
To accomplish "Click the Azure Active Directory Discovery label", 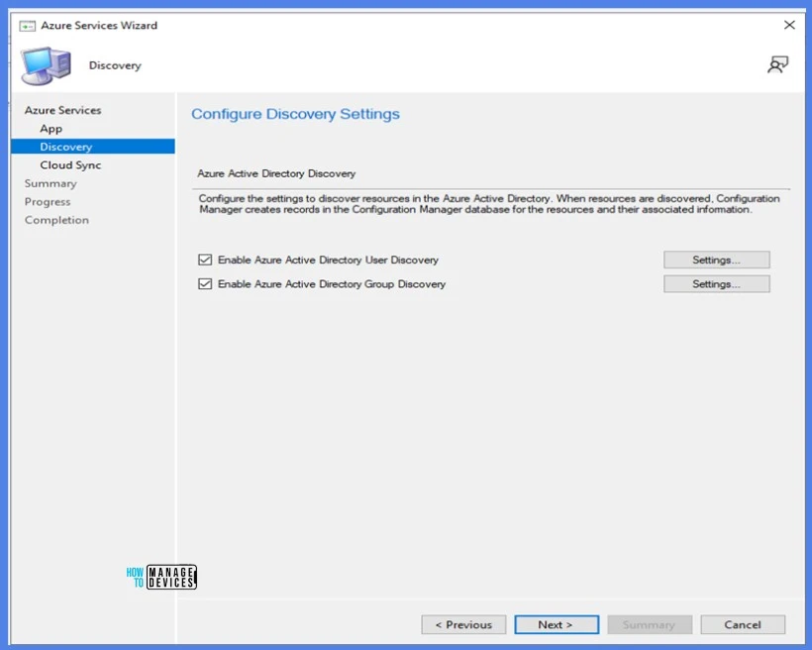I will (x=276, y=173).
